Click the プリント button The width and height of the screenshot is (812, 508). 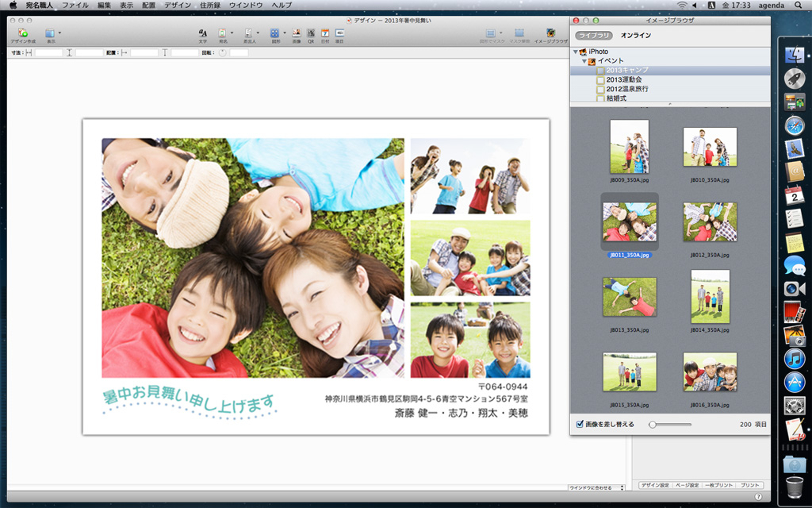[749, 485]
